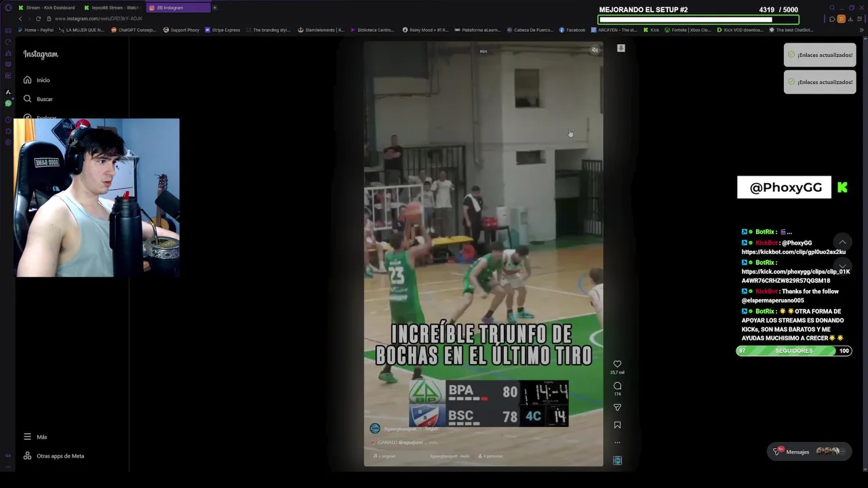868x488 pixels.
Task: Open Kick bookmark in bookmarks bar
Action: (x=651, y=30)
